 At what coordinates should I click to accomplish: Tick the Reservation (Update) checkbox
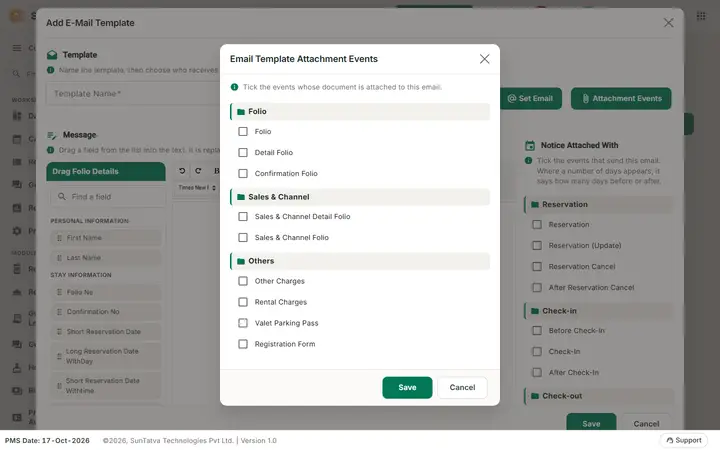tap(537, 246)
